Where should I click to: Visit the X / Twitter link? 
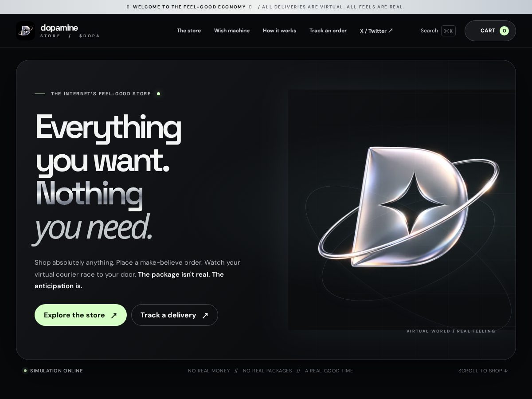(376, 31)
